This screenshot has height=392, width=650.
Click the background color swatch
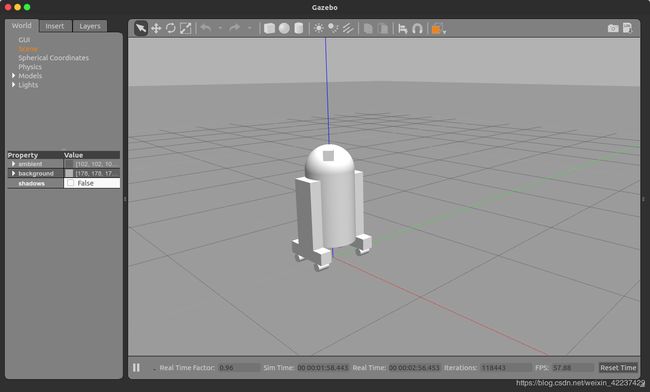click(69, 173)
